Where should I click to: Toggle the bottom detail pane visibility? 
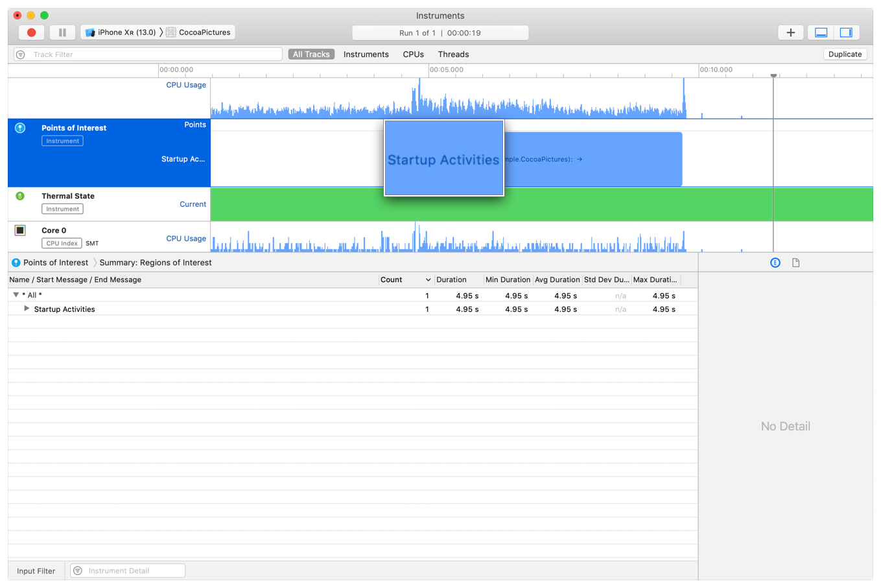[821, 32]
